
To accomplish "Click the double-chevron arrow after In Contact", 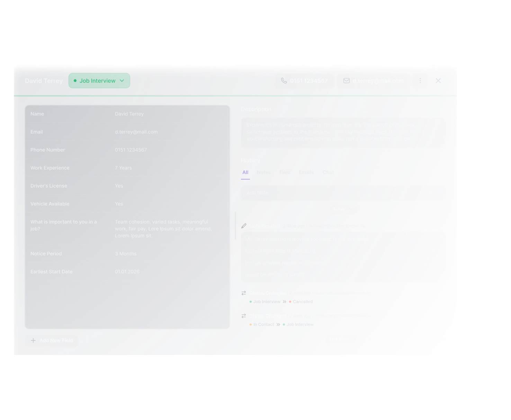I will pyautogui.click(x=278, y=325).
